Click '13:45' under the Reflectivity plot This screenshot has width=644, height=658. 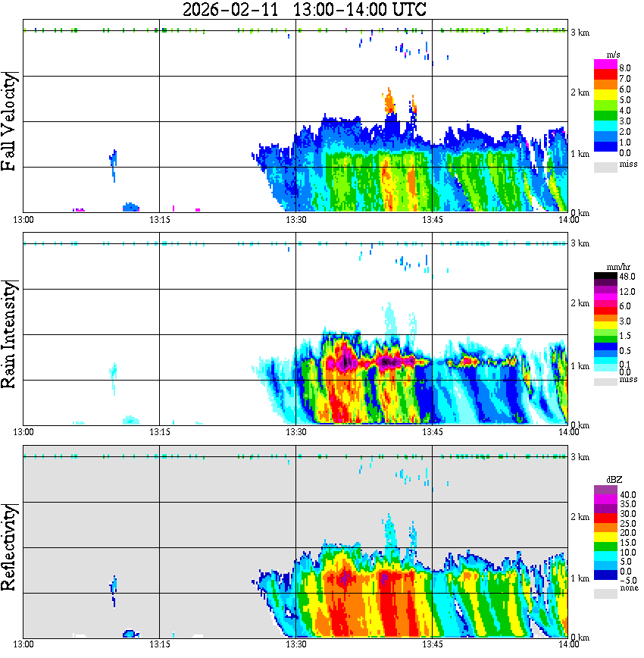pos(433,644)
